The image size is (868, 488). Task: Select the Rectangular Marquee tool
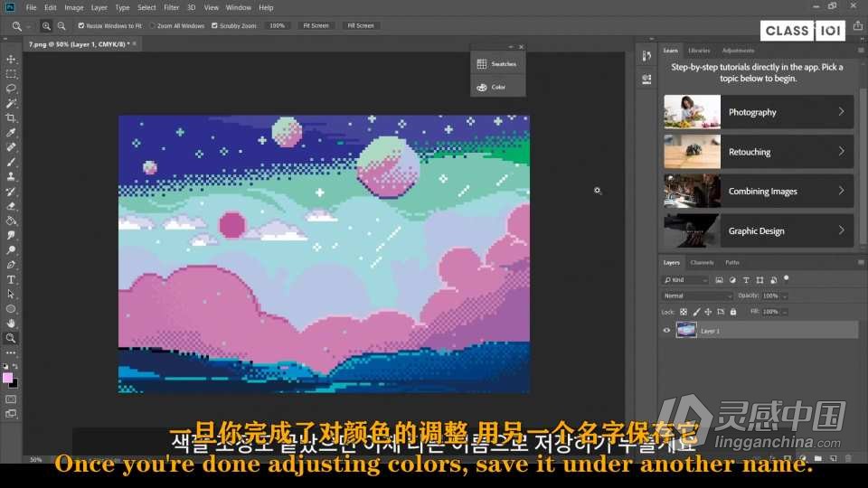point(11,73)
